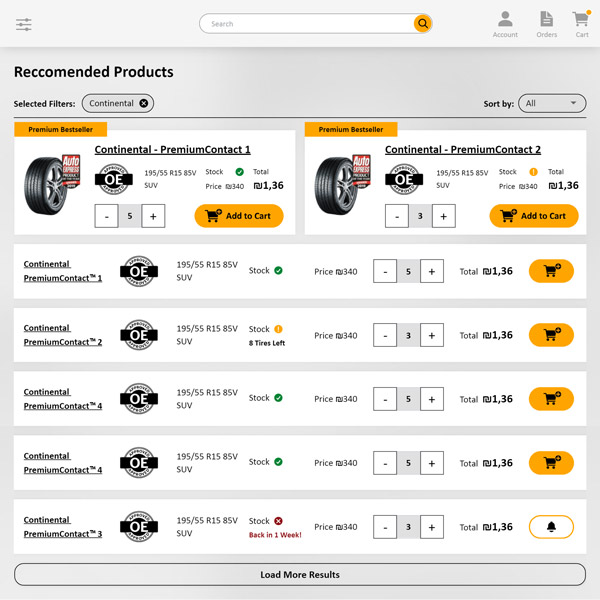Click cart icon for first list row
Image resolution: width=600 pixels, height=600 pixels.
[x=551, y=271]
